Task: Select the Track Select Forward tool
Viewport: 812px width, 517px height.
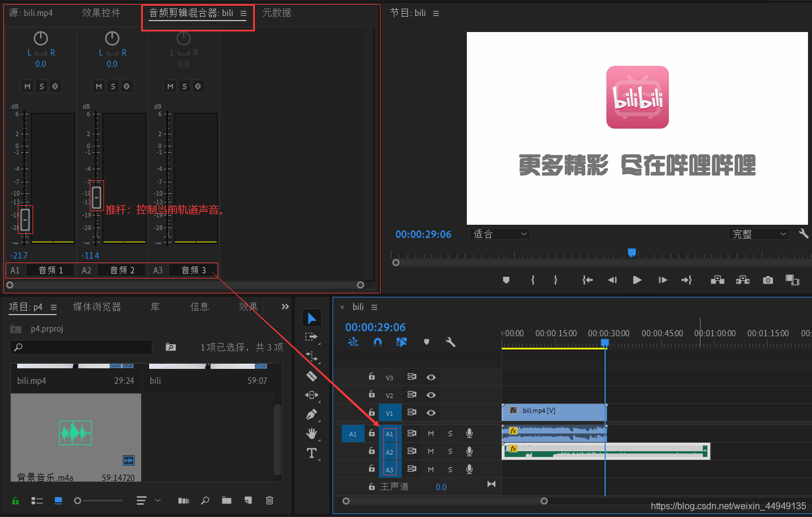Action: click(x=311, y=337)
